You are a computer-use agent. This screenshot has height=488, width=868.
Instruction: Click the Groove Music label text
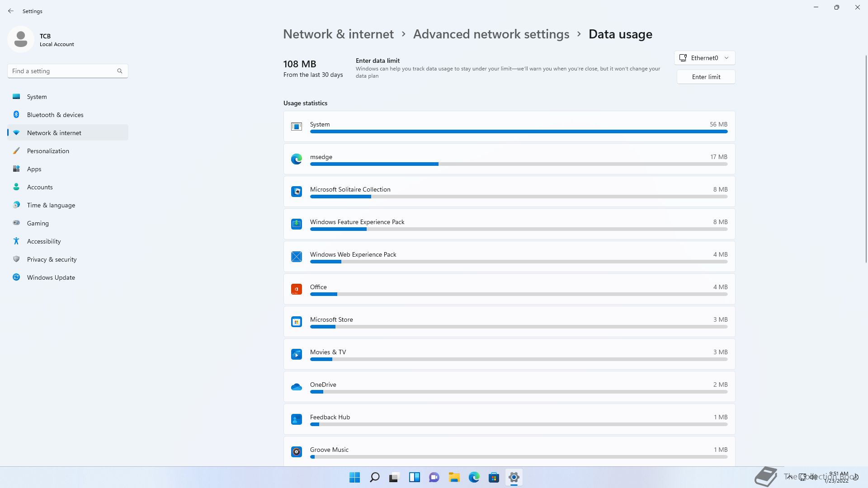pyautogui.click(x=329, y=450)
